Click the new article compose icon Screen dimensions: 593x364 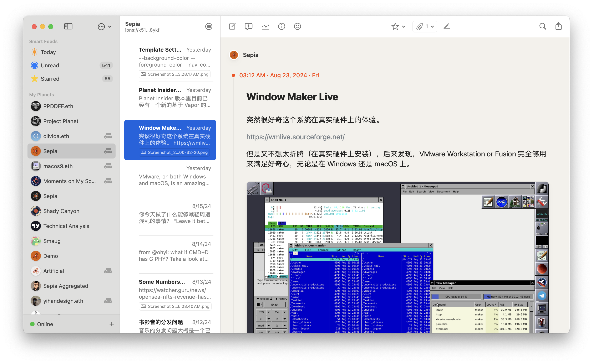point(232,26)
